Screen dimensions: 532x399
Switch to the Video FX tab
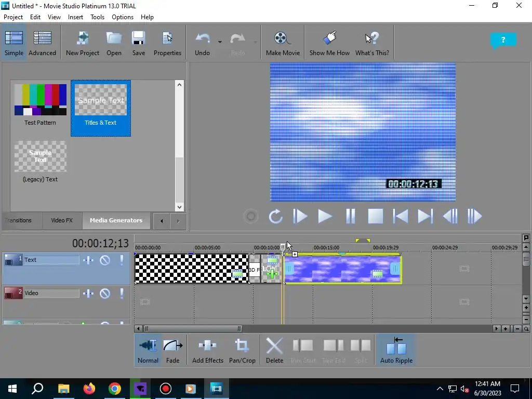click(62, 220)
